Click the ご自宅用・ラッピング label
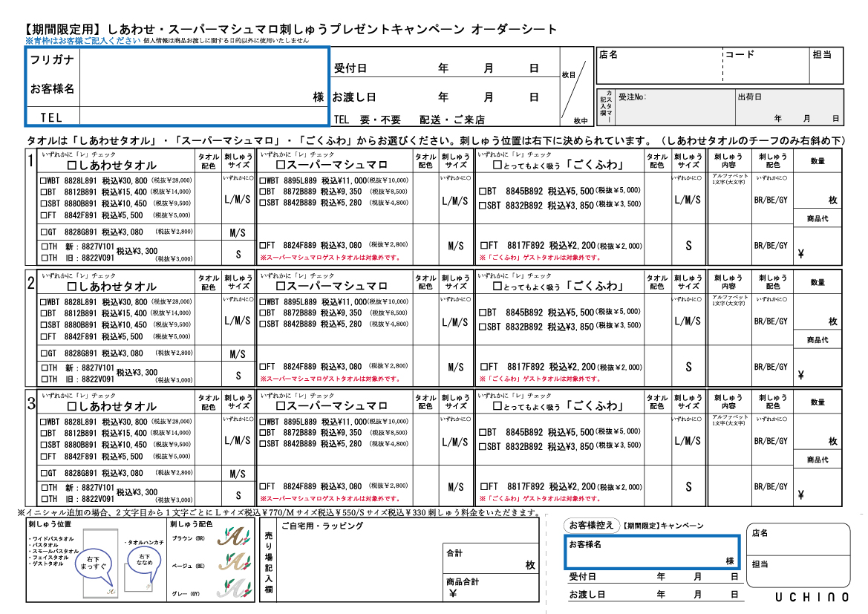868x614 pixels. pos(322,525)
